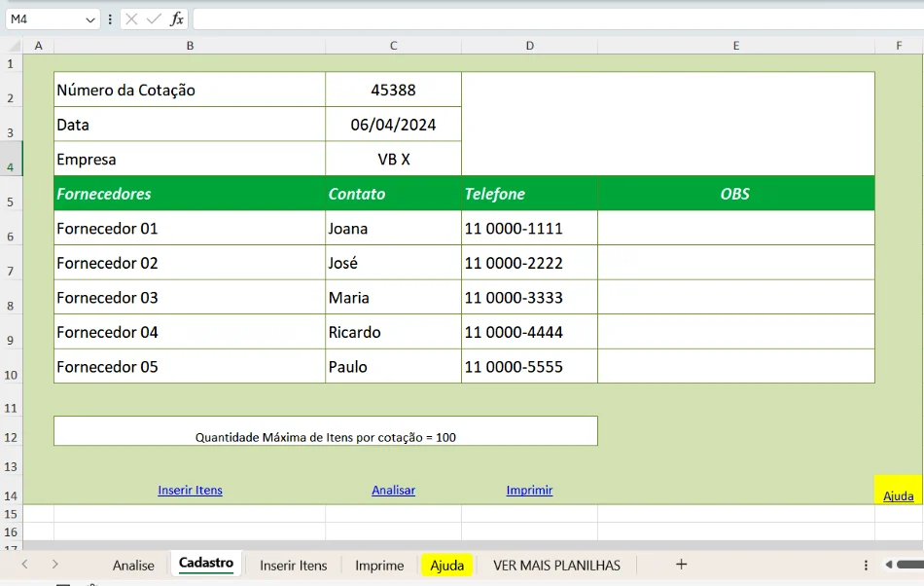
Task: Select phone cell 11 0000-4444
Action: point(530,332)
